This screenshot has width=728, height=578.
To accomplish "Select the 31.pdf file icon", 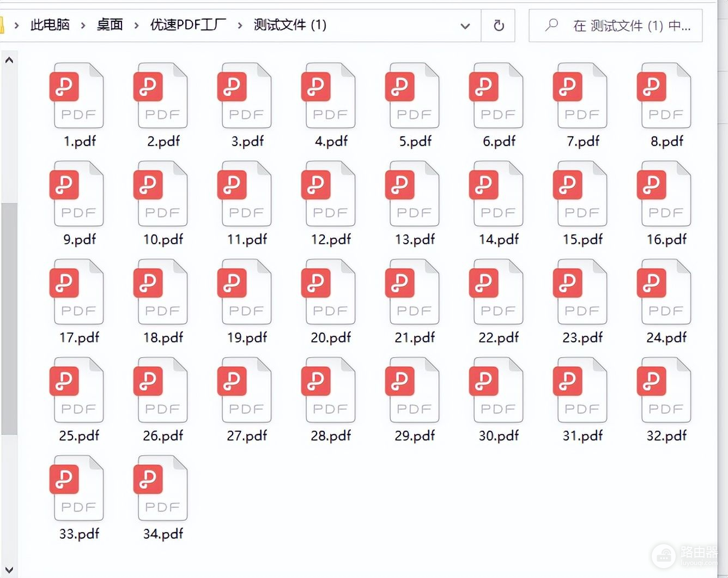I will pyautogui.click(x=581, y=390).
